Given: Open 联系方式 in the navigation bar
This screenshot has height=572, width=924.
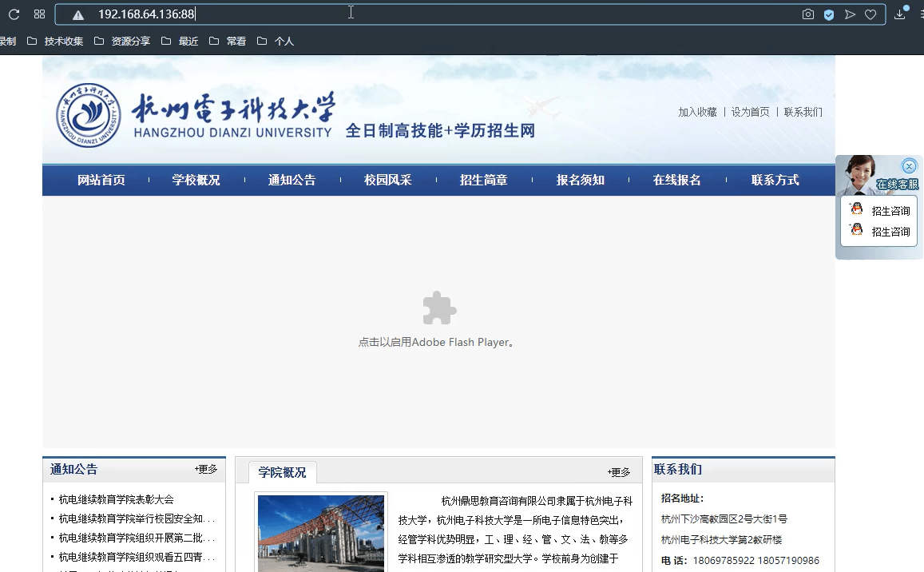Looking at the screenshot, I should point(775,180).
